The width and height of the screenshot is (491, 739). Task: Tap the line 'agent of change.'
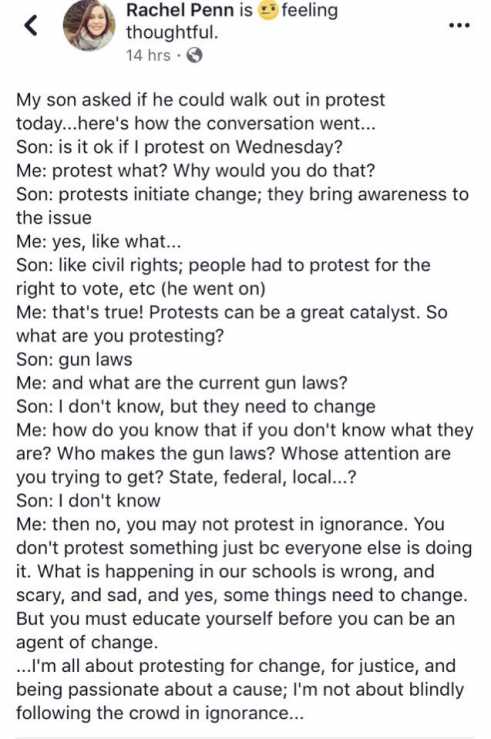pos(87,642)
